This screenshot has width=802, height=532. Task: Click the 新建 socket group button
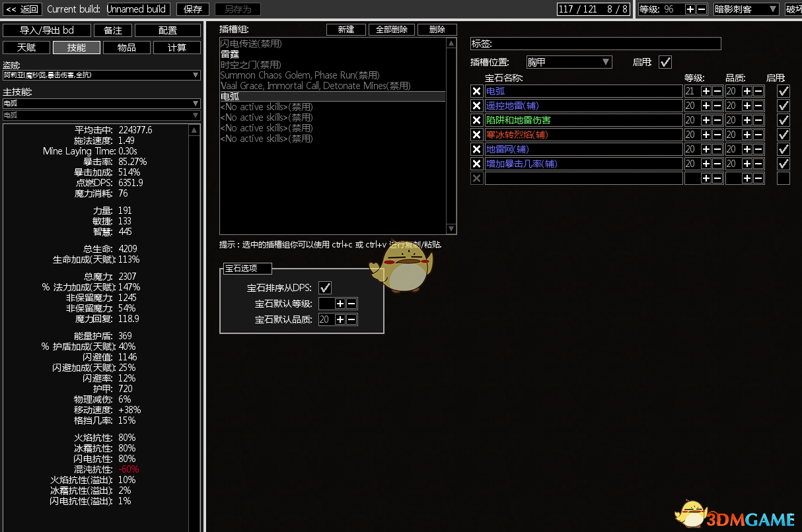pos(346,30)
